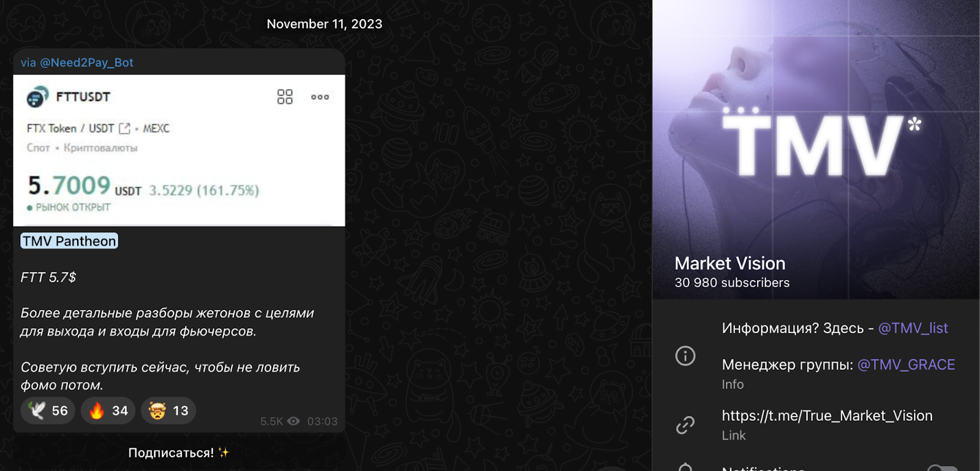
Task: Open the @Need2Pay_Bot link
Action: (x=86, y=62)
